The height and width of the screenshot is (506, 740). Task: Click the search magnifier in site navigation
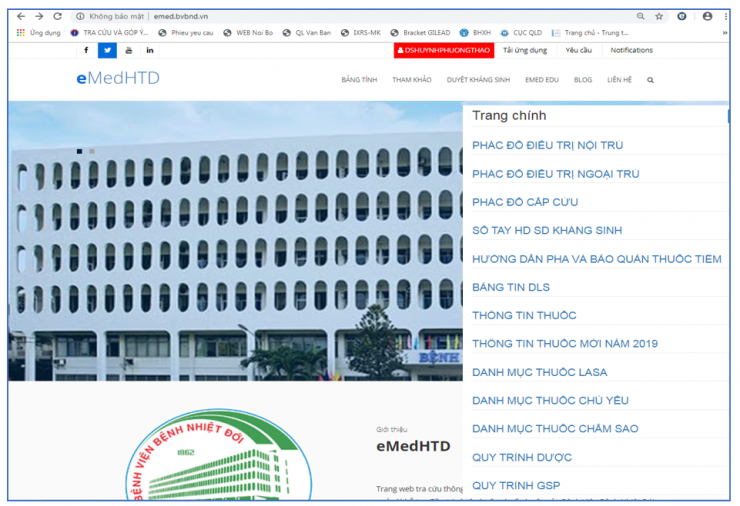pyautogui.click(x=650, y=80)
